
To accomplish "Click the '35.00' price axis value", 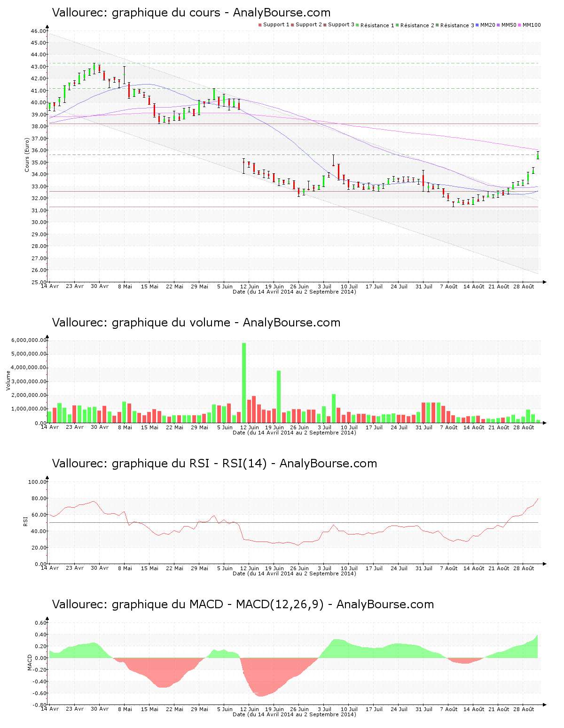I will coord(38,163).
